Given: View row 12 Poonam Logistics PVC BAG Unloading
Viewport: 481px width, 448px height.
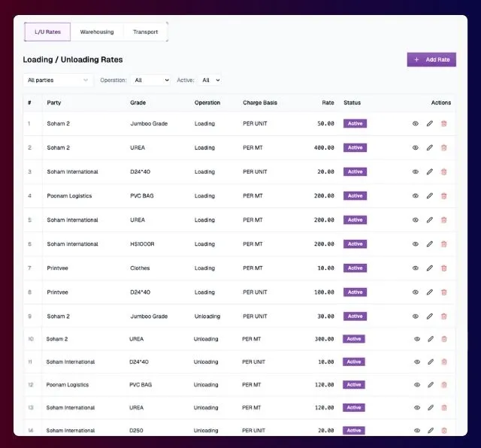Looking at the screenshot, I should coord(417,384).
